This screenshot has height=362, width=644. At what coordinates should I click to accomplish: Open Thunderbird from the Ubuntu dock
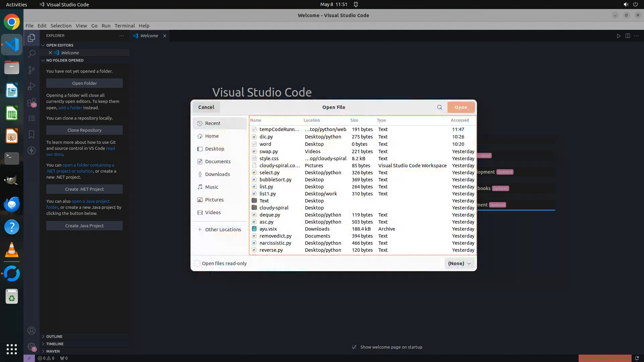tap(12, 204)
